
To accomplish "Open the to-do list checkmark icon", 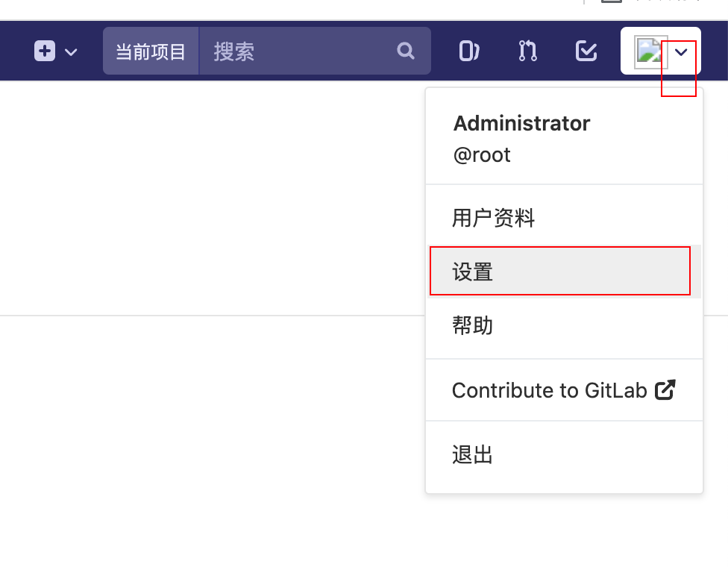I will 586,51.
